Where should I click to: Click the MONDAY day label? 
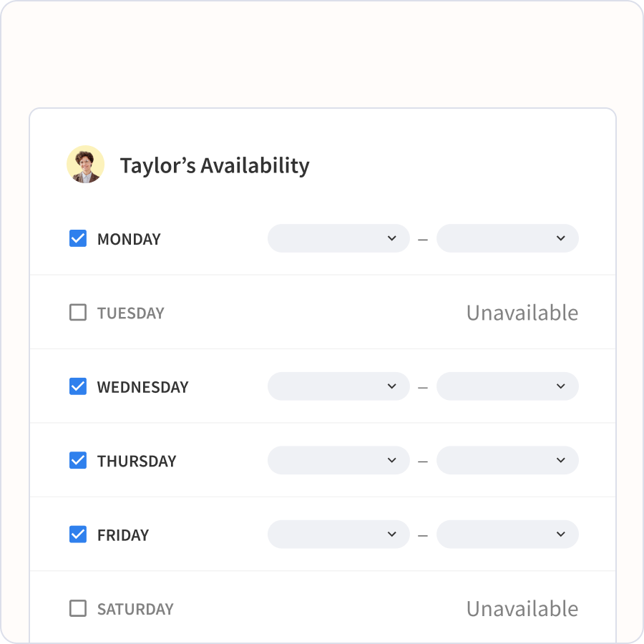click(x=129, y=239)
